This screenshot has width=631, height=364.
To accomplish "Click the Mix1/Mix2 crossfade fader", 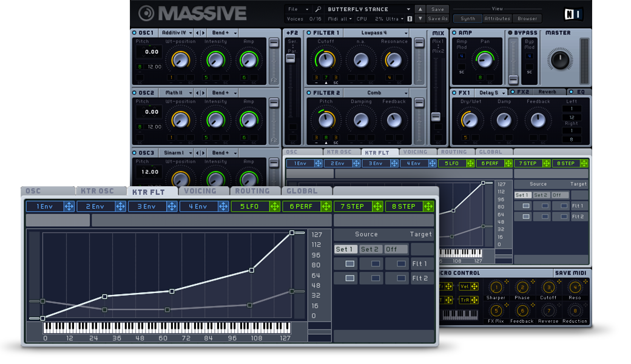I will click(436, 116).
